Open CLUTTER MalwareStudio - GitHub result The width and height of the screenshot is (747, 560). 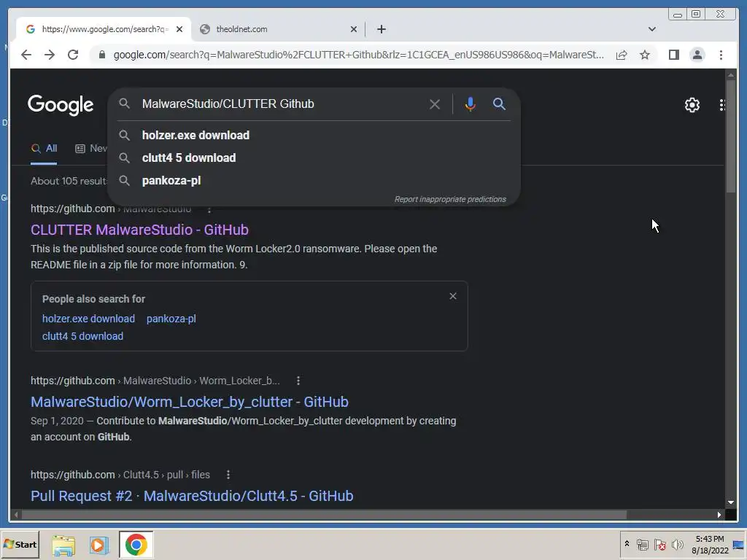click(139, 230)
